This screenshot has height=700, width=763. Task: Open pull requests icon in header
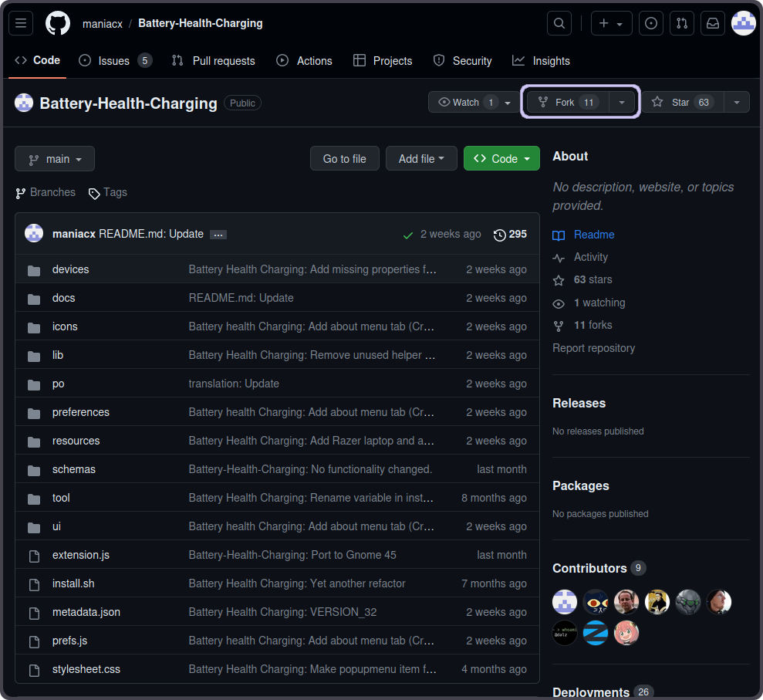[681, 23]
